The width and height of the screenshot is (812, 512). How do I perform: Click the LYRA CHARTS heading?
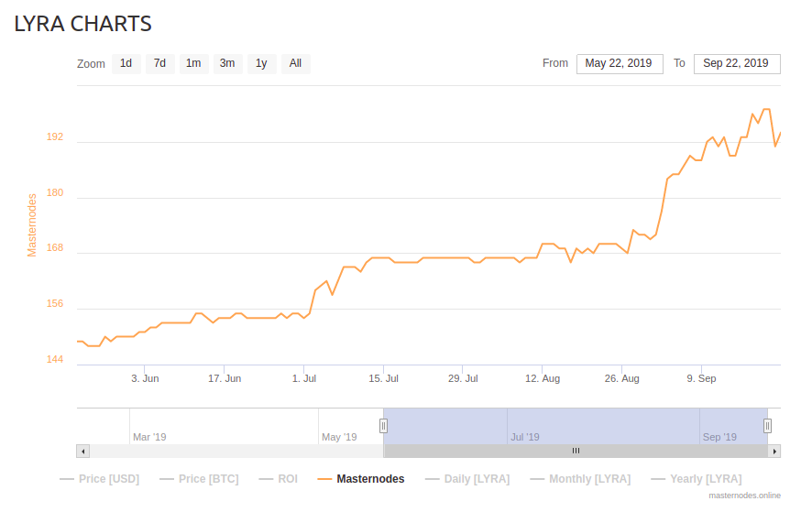click(82, 24)
